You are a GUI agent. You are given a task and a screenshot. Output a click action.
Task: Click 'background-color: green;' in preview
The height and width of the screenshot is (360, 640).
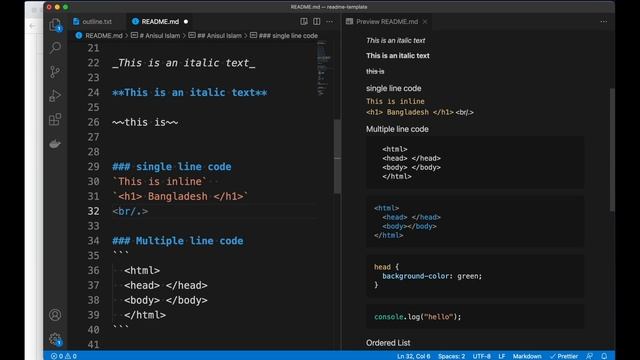[432, 276]
